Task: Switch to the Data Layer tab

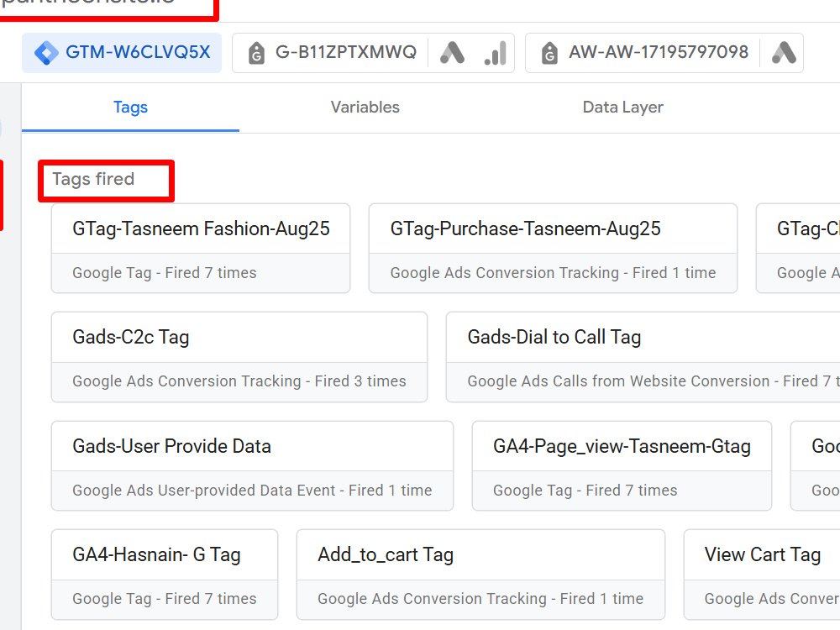Action: pos(622,108)
